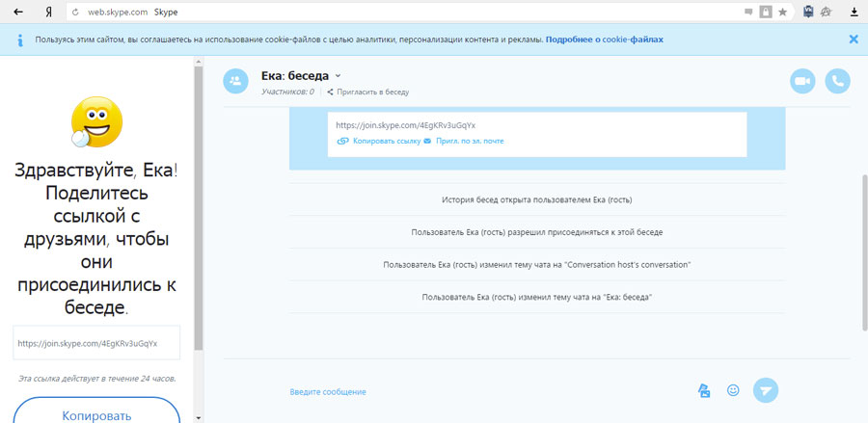Click the join link URL in chat card
Screen dimensions: 868x423
tap(406, 125)
